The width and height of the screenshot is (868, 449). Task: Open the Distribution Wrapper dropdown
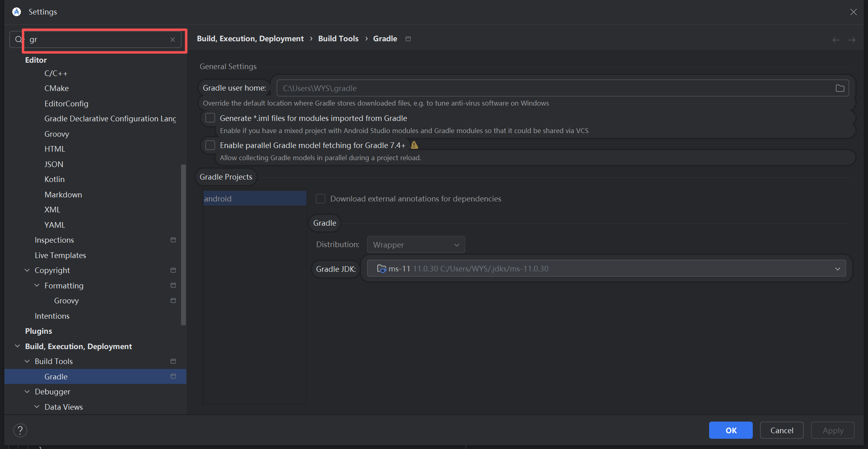(x=416, y=245)
